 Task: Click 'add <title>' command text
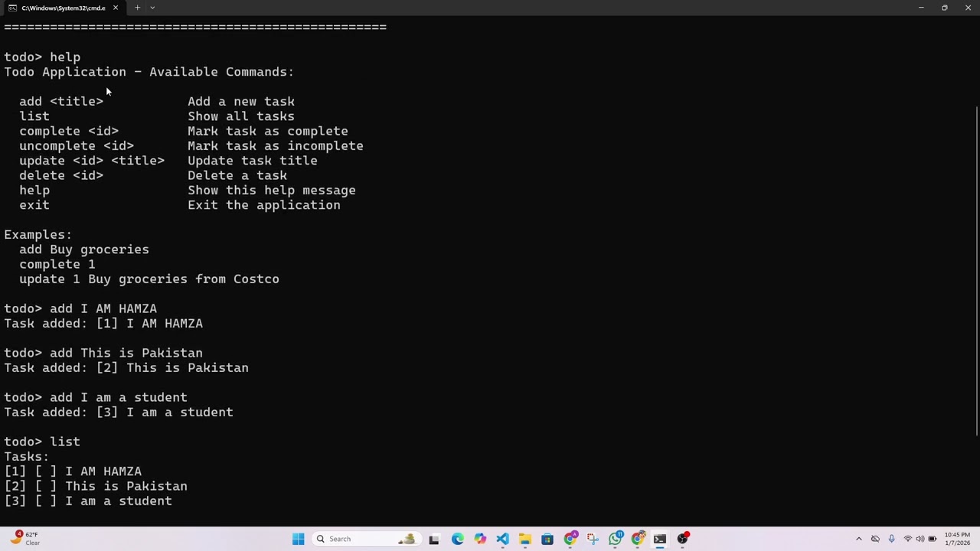point(61,101)
